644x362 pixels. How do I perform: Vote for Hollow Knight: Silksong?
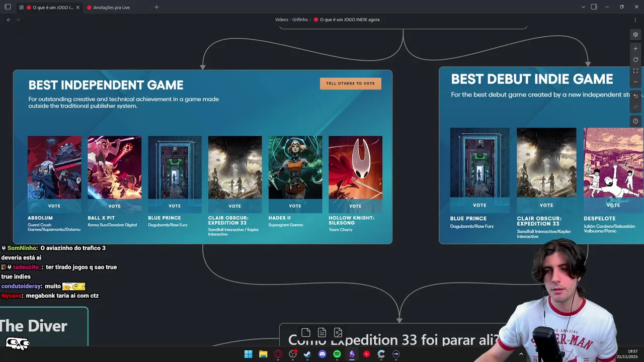click(x=355, y=206)
